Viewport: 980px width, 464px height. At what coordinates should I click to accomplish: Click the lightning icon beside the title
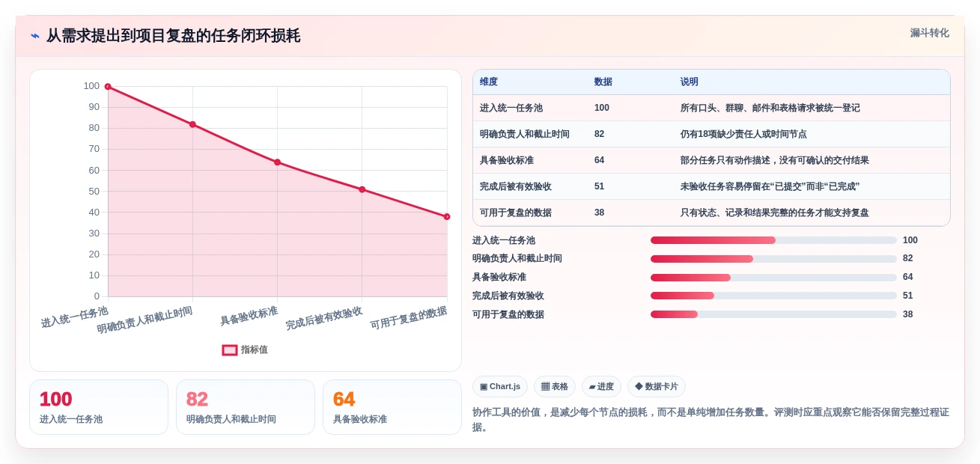35,36
